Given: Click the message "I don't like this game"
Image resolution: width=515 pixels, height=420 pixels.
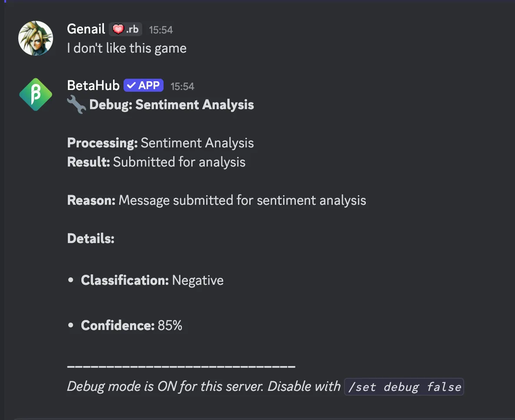Looking at the screenshot, I should click(x=127, y=48).
